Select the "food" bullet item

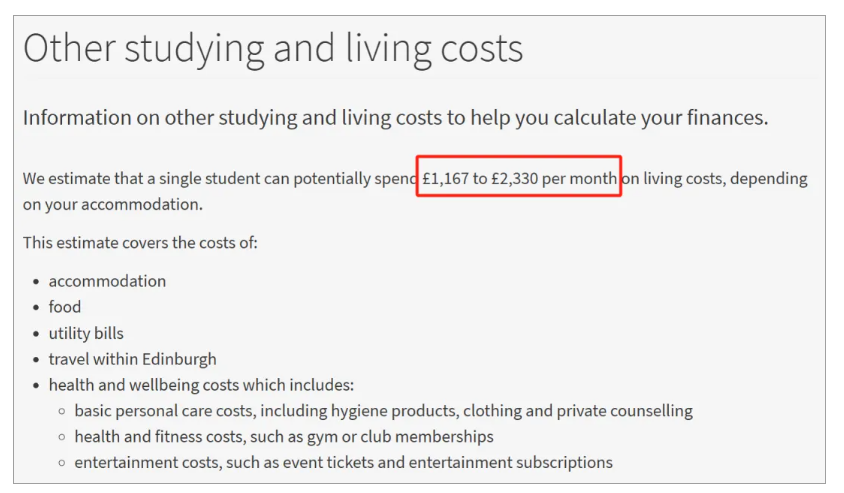pos(65,307)
